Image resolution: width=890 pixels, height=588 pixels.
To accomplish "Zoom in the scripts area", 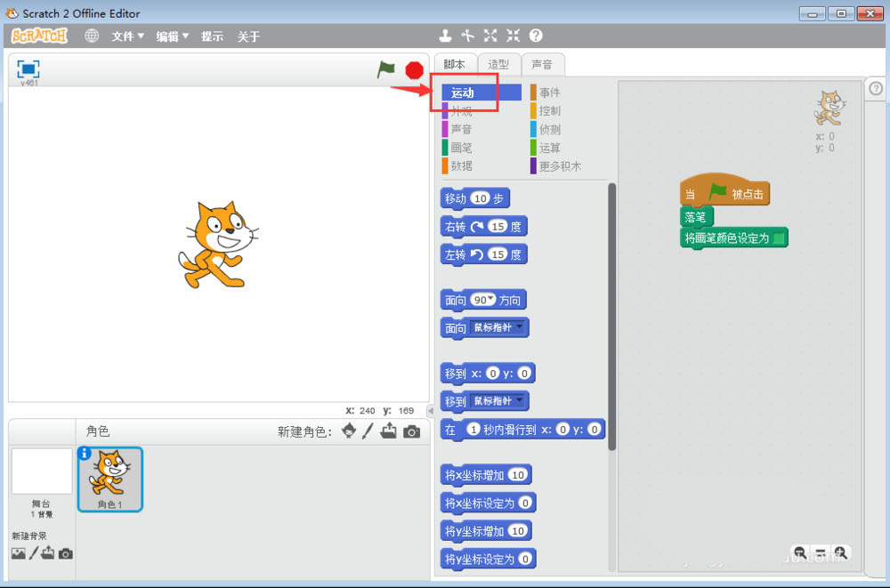I will 841,552.
